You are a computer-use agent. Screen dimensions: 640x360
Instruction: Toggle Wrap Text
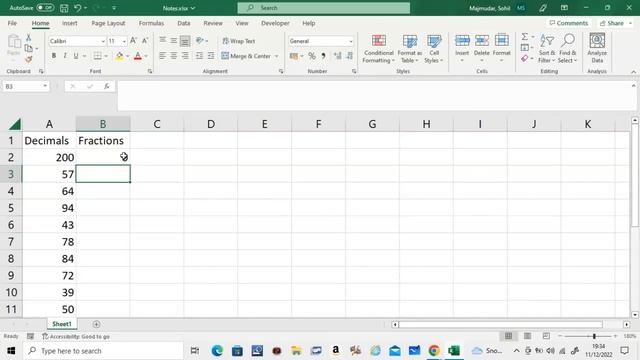239,41
